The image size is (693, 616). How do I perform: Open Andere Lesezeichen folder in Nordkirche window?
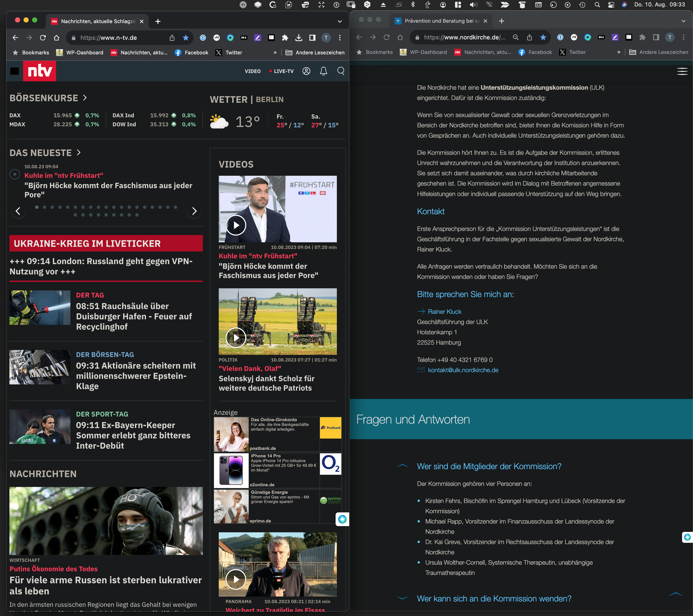coord(659,52)
